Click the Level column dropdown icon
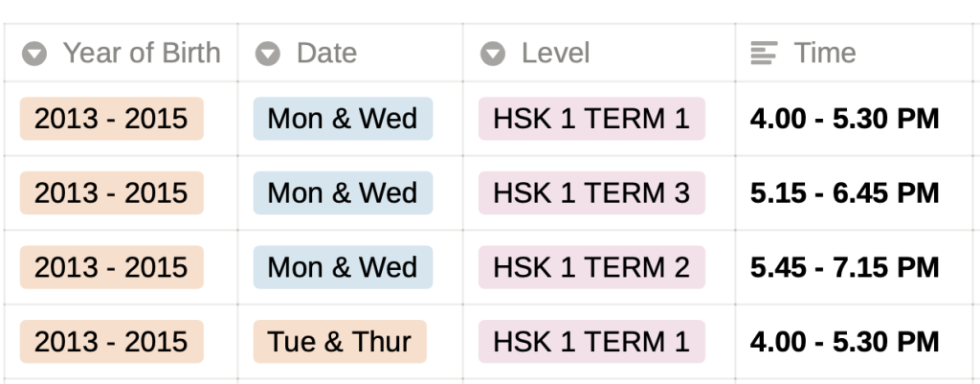980x384 pixels. pos(493,54)
